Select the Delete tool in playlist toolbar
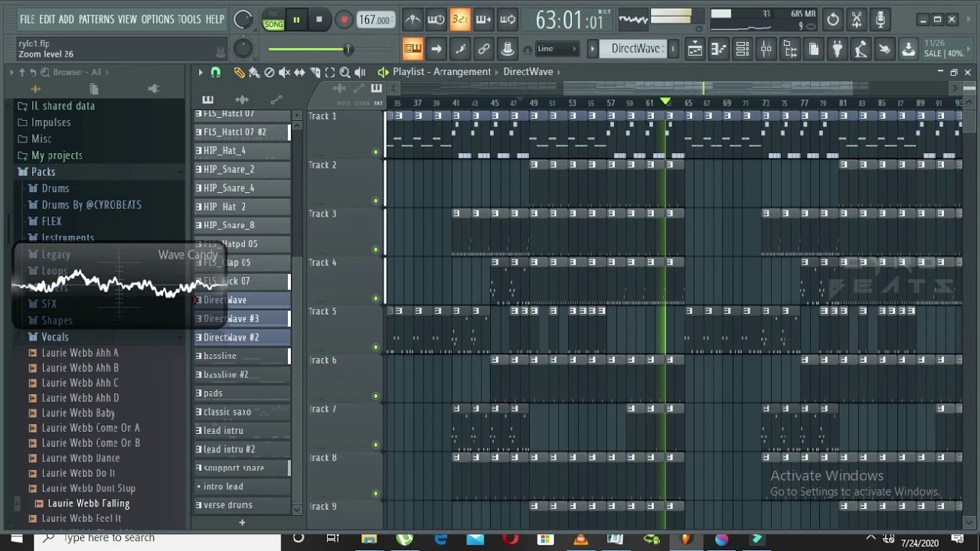The height and width of the screenshot is (551, 980). click(269, 72)
